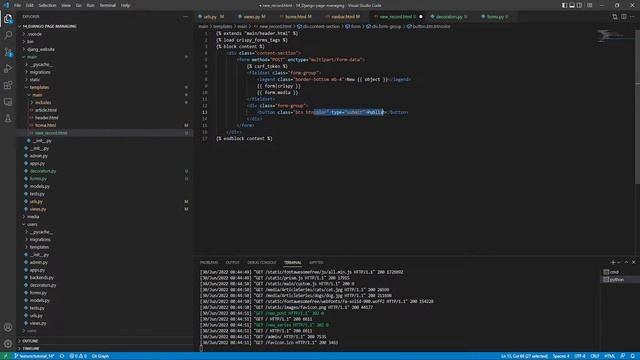
Task: Switch to the Problems panel tab
Action: point(209,262)
